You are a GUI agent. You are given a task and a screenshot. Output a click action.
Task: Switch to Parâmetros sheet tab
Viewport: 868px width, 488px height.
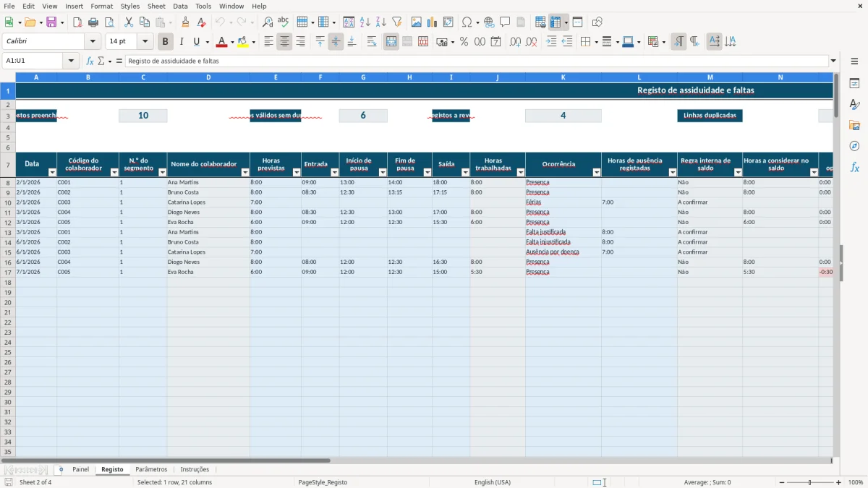point(151,469)
